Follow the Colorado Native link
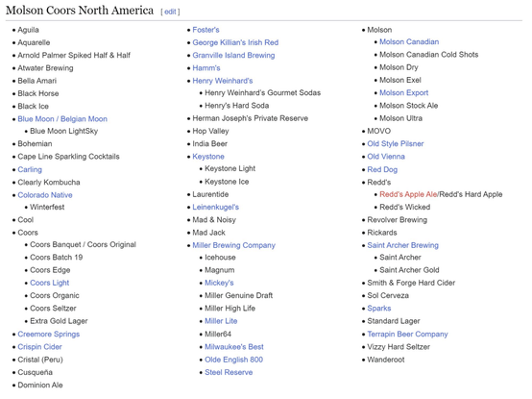Image resolution: width=532 pixels, height=399 pixels. tap(45, 195)
